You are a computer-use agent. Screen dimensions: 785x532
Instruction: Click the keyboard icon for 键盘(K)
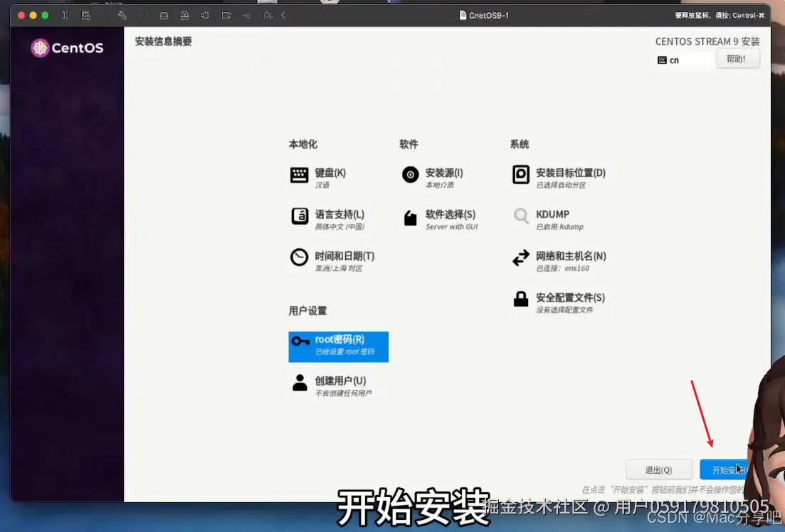(x=300, y=176)
